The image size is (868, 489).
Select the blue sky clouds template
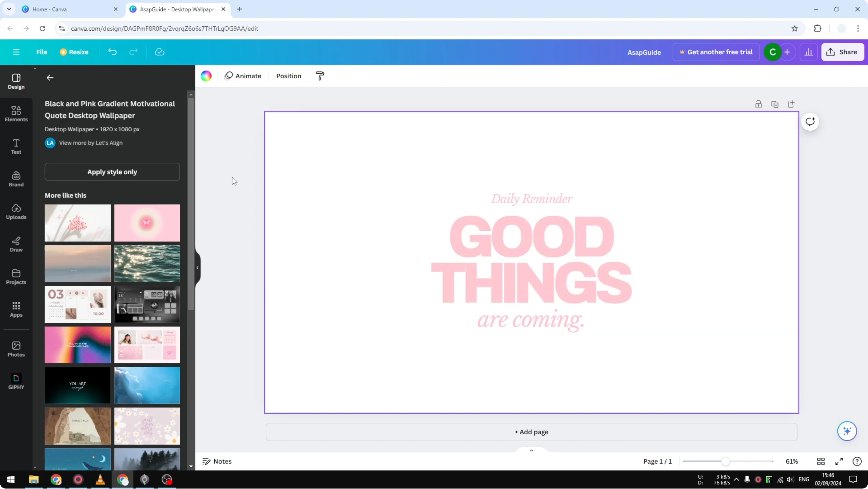(x=147, y=385)
